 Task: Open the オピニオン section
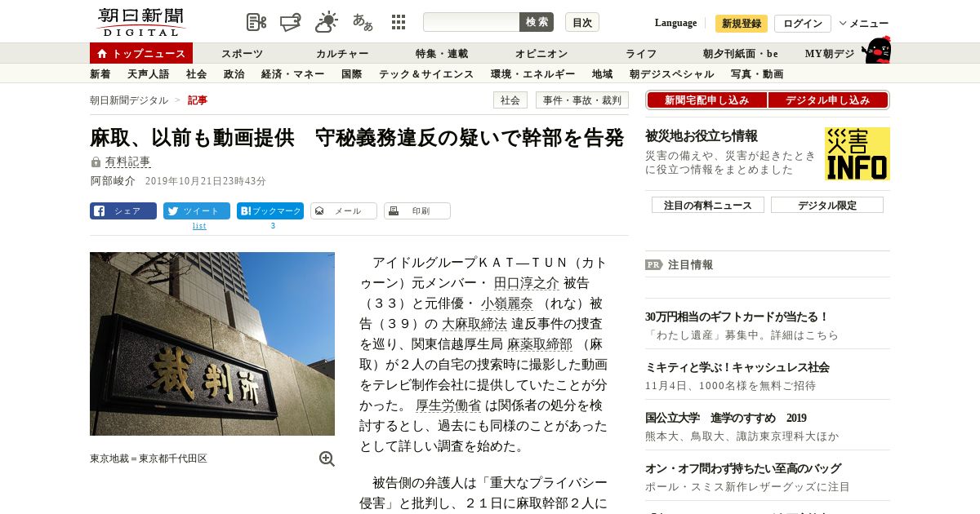tap(541, 54)
